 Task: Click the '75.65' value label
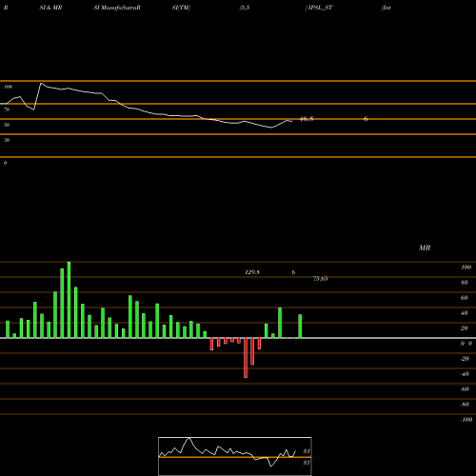coord(320,279)
